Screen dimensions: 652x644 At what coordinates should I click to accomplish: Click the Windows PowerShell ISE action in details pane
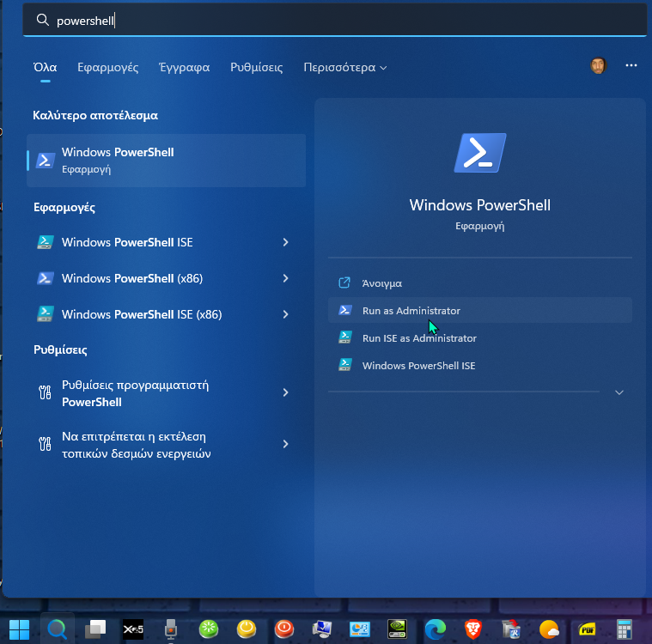480,366
